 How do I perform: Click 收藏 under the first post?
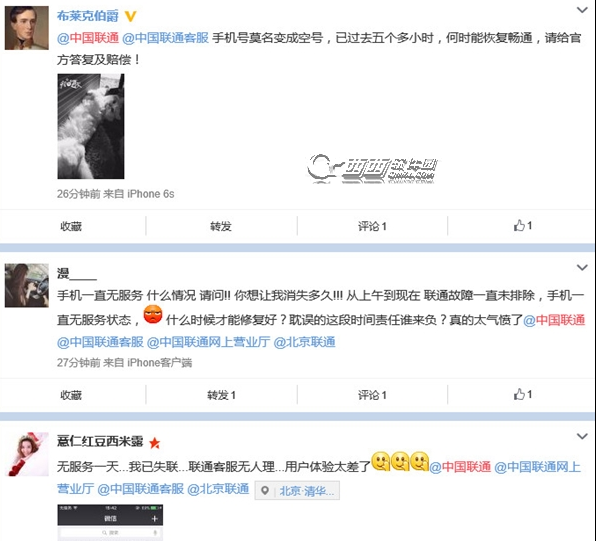point(71,226)
